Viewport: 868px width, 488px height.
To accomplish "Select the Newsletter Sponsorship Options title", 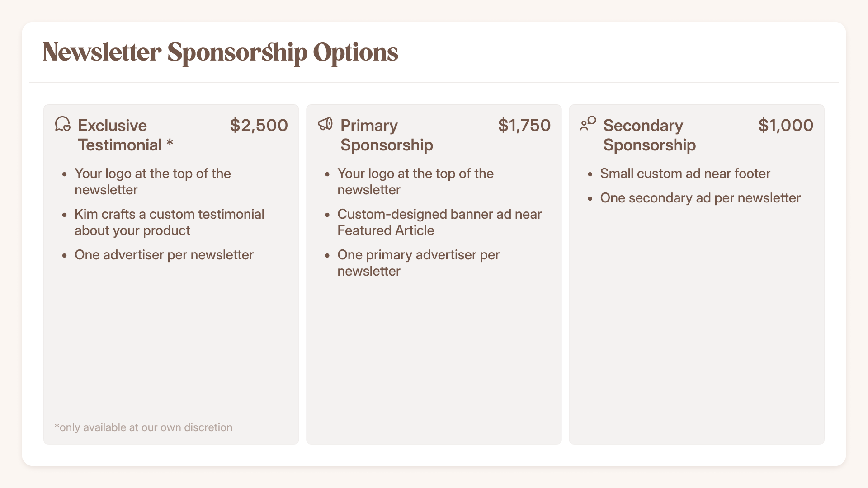I will [x=221, y=52].
